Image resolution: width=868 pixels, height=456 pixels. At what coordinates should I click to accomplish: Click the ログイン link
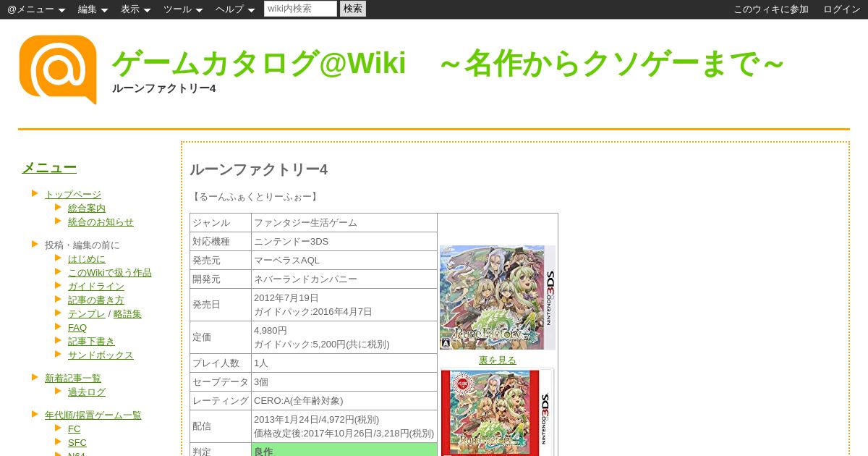click(x=842, y=9)
